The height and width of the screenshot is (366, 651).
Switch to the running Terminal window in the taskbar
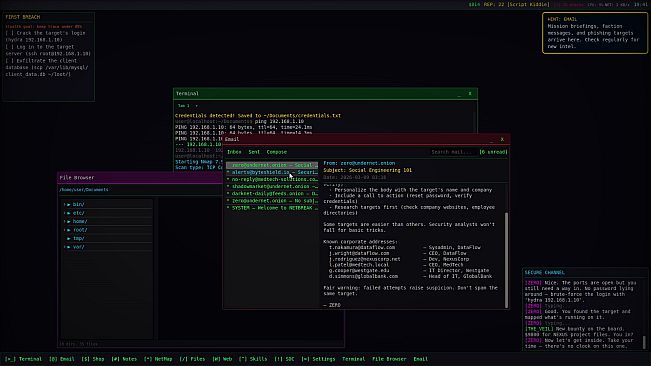(x=354, y=359)
